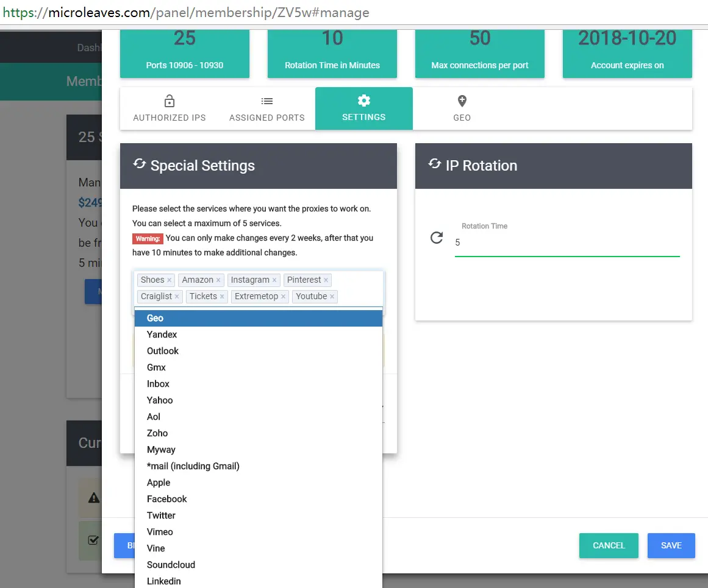
Task: Choose Outlook in the dropdown list
Action: point(259,351)
